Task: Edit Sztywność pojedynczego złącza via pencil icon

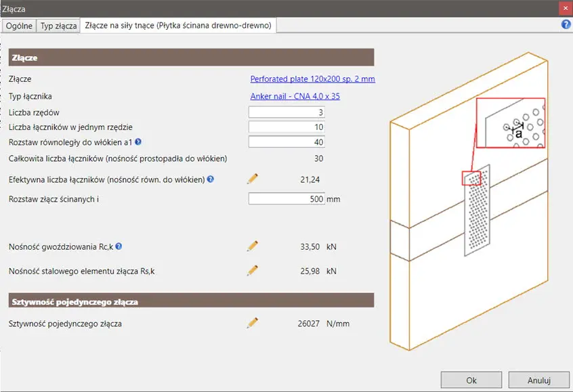Action: point(253,324)
